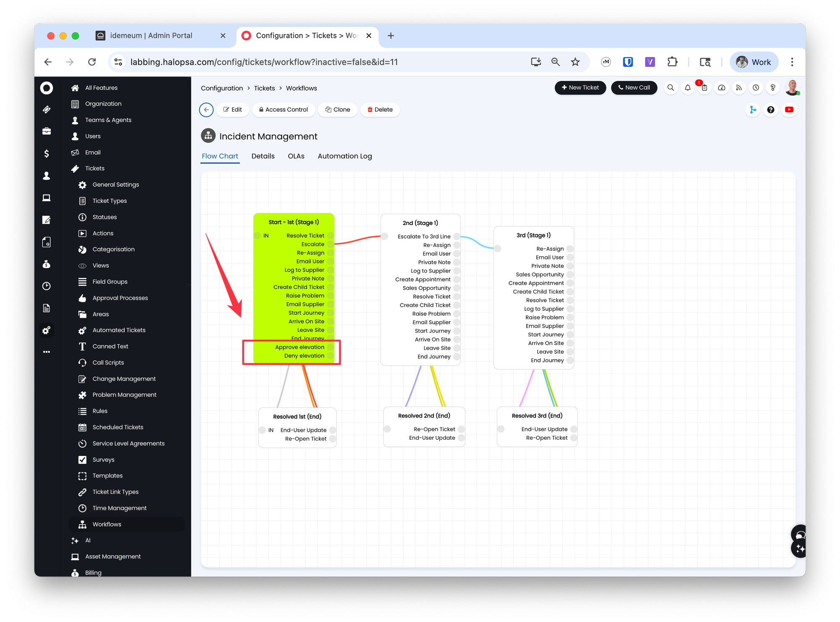Click the Approve elevation action
The height and width of the screenshot is (622, 840).
pyautogui.click(x=300, y=347)
